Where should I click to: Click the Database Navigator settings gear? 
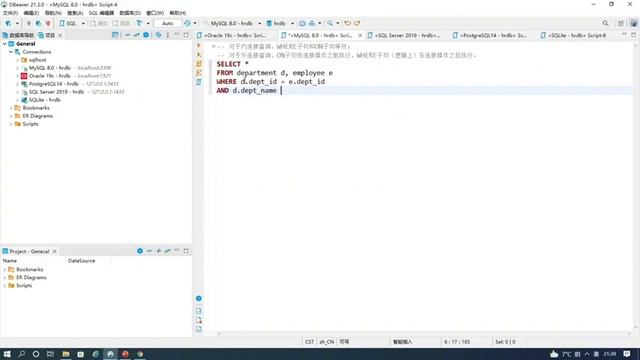[146, 35]
